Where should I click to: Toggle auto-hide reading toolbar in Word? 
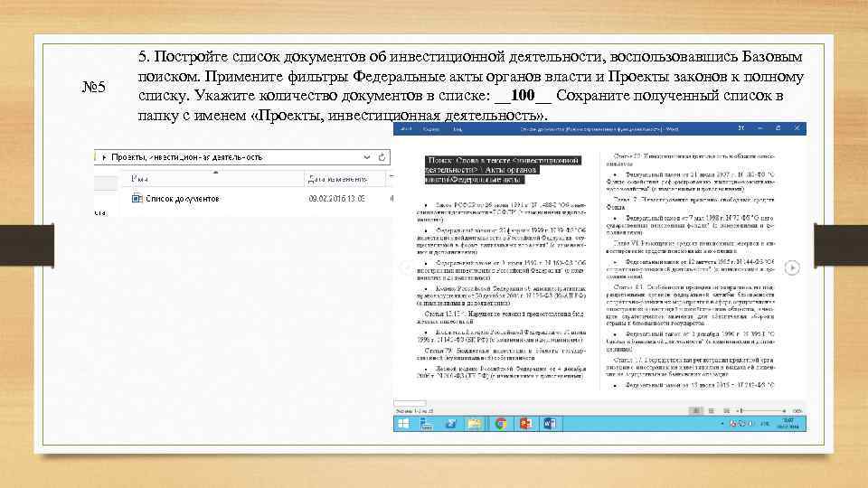[741, 128]
